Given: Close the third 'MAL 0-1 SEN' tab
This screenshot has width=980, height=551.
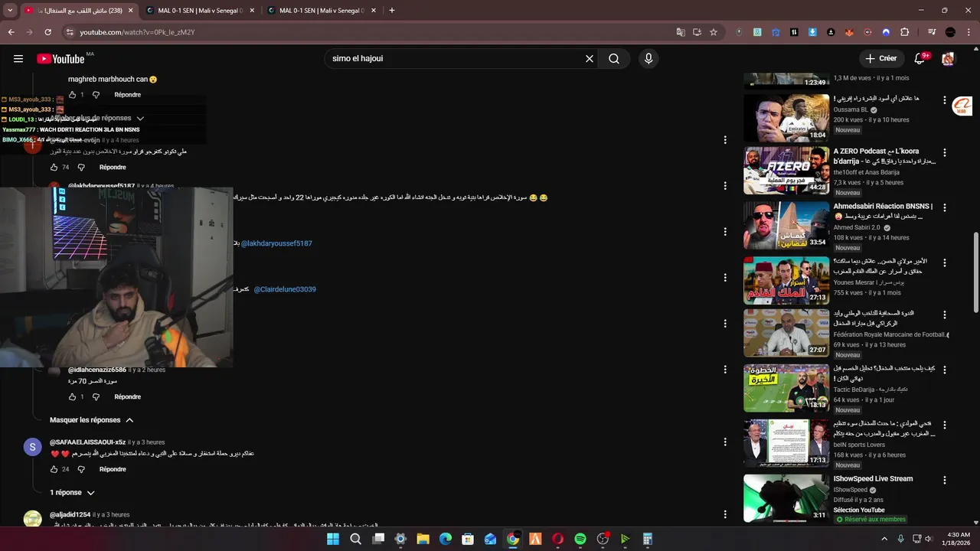Looking at the screenshot, I should (373, 11).
